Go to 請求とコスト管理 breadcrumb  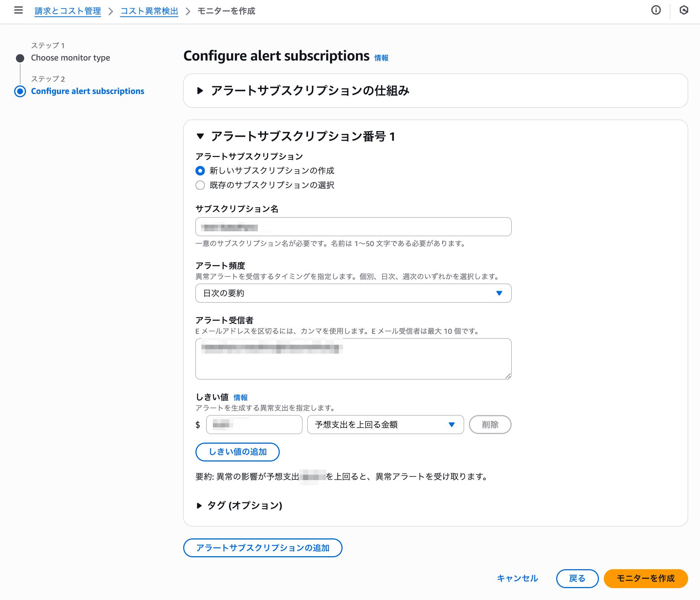tap(68, 11)
